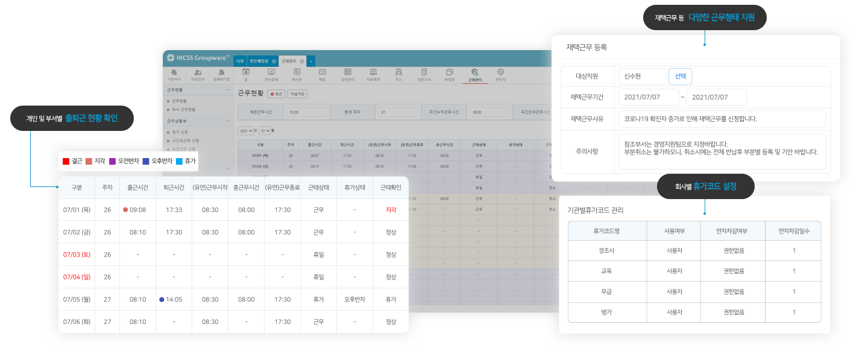Open the month dropdown showing 07
Screen dimensions: 868x362
pos(265,130)
